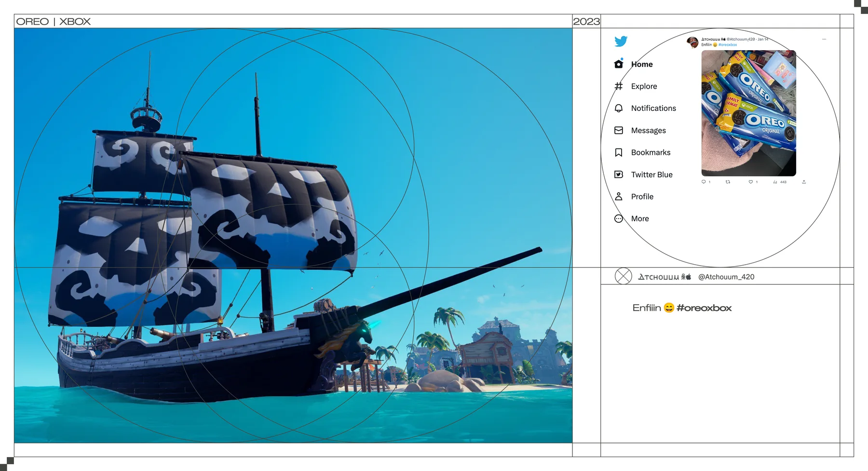Click the large '#oreoxbox' caption text
Viewport: 868px width, 471px height.
(x=704, y=308)
